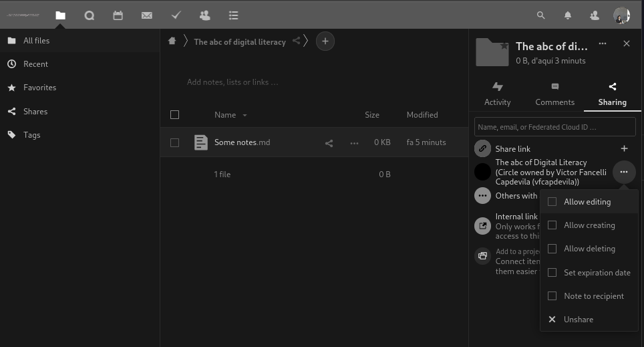This screenshot has width=644, height=347.
Task: Open Favorites in the sidebar
Action: pos(39,88)
